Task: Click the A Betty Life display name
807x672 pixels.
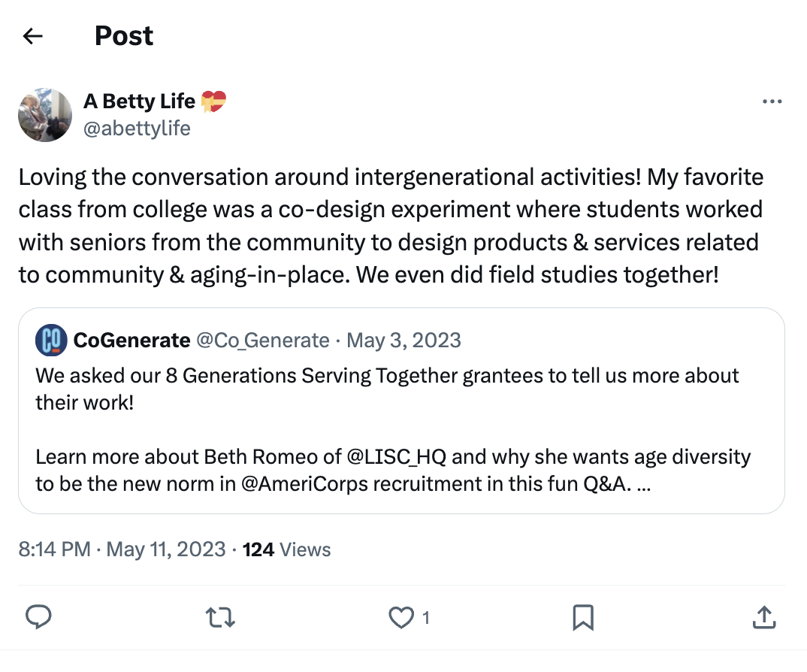Action: tap(139, 101)
